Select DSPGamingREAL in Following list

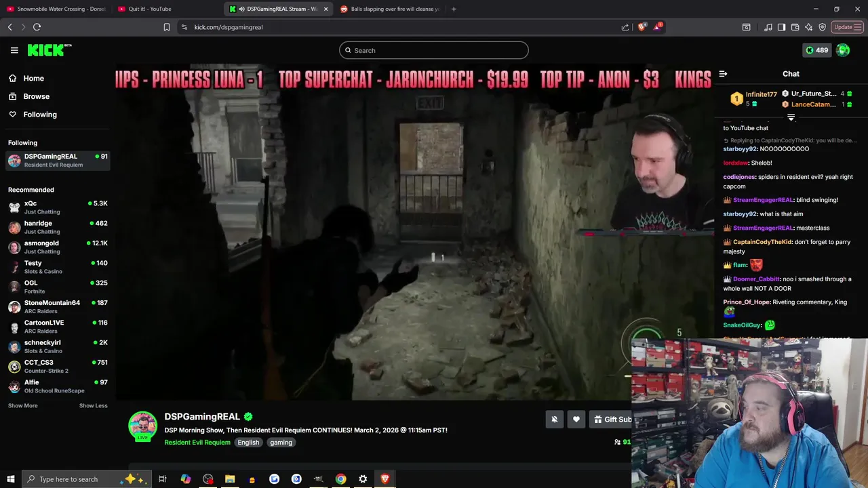[58, 160]
